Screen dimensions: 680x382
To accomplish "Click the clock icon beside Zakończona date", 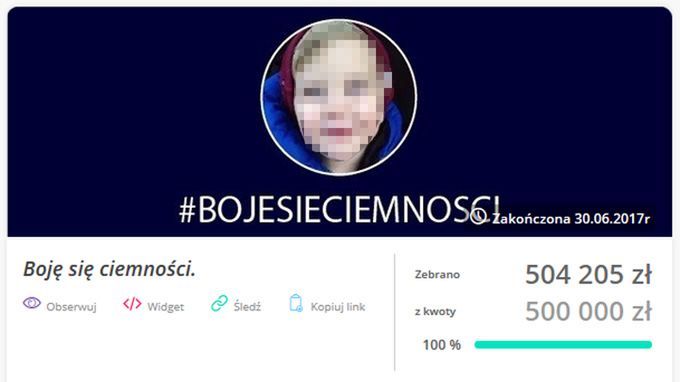I will coord(478,216).
